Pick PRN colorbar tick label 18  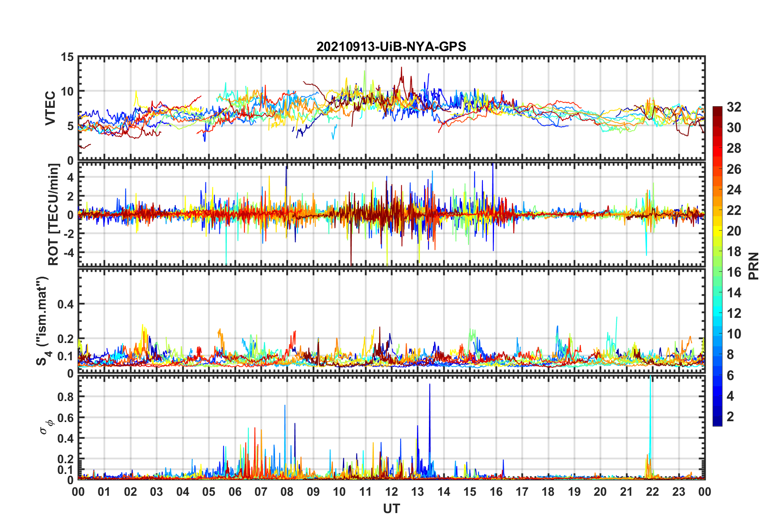pyautogui.click(x=734, y=251)
